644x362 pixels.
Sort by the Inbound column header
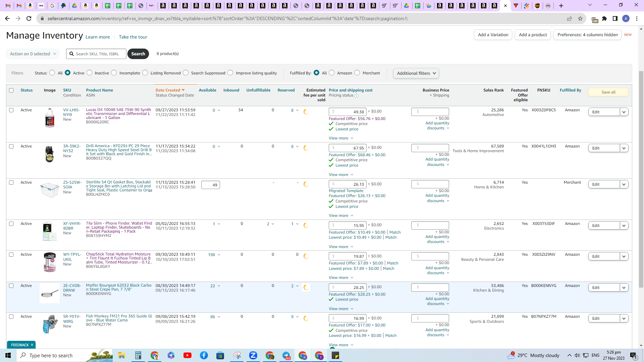(231, 90)
